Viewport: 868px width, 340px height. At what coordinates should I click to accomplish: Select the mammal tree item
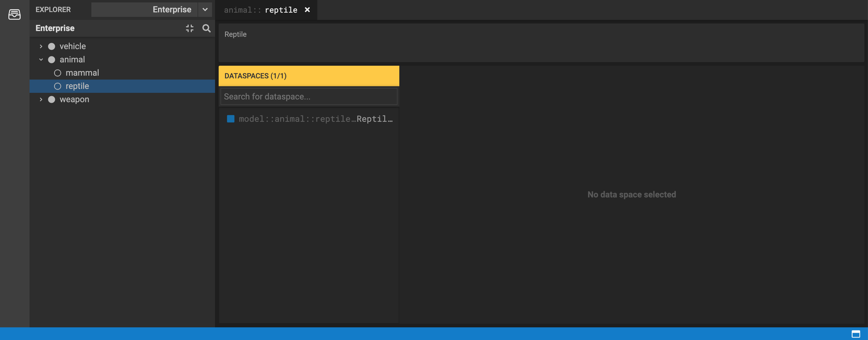tap(82, 73)
